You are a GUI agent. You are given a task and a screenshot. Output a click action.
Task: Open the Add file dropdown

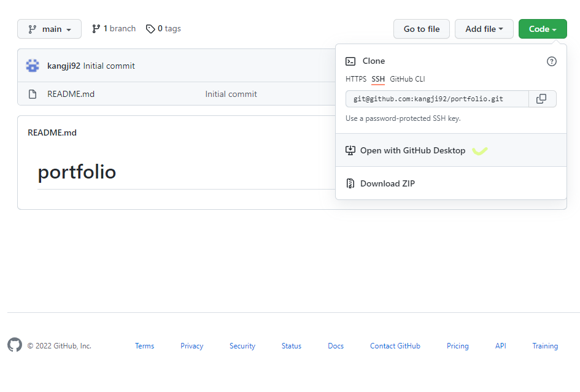(484, 29)
